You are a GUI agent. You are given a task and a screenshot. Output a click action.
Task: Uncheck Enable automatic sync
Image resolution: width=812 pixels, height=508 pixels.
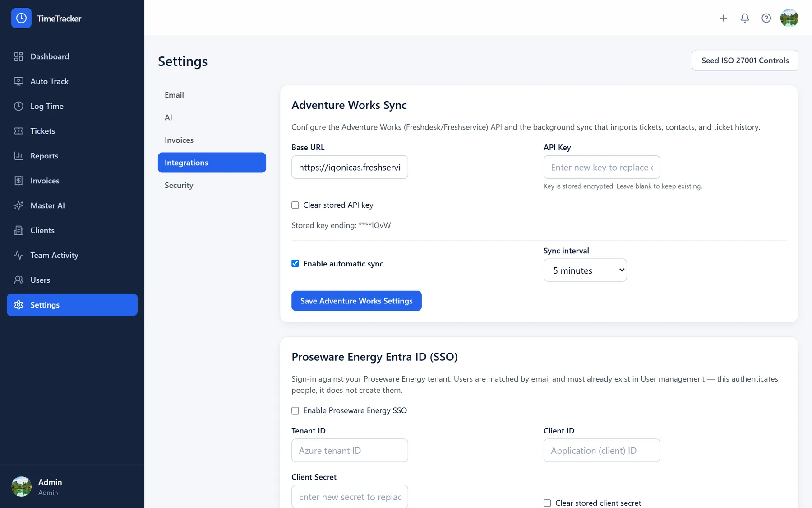(295, 263)
